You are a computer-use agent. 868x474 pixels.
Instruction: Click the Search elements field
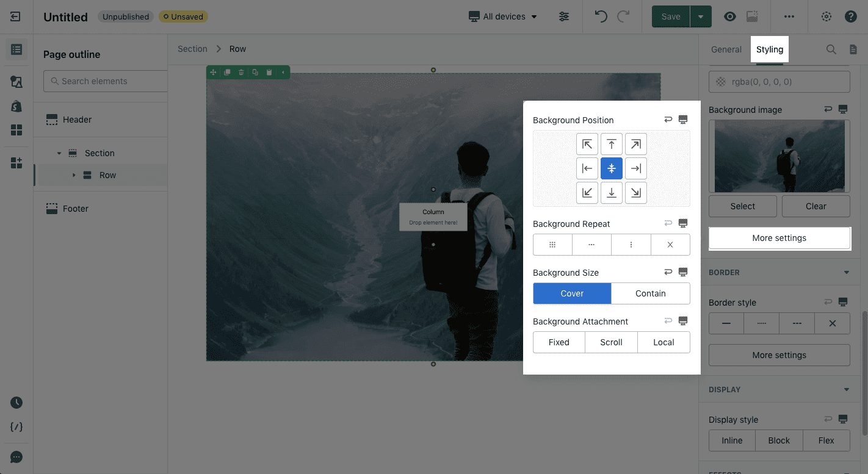point(106,81)
